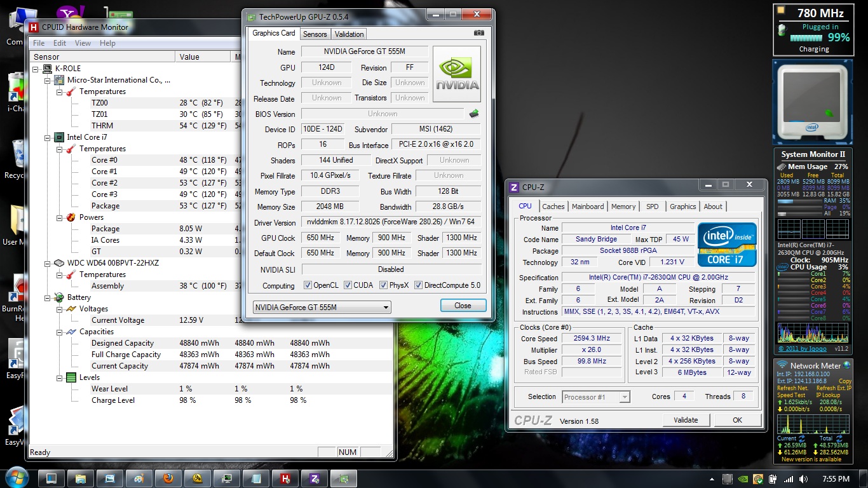868x488 pixels.
Task: Collapse the Battery tree node
Action: pyautogui.click(x=48, y=297)
